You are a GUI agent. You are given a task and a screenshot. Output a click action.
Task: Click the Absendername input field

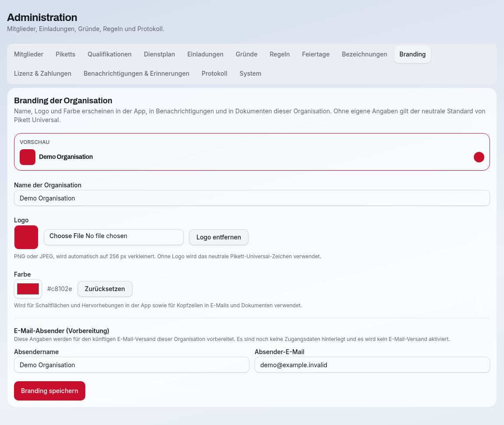(x=132, y=365)
